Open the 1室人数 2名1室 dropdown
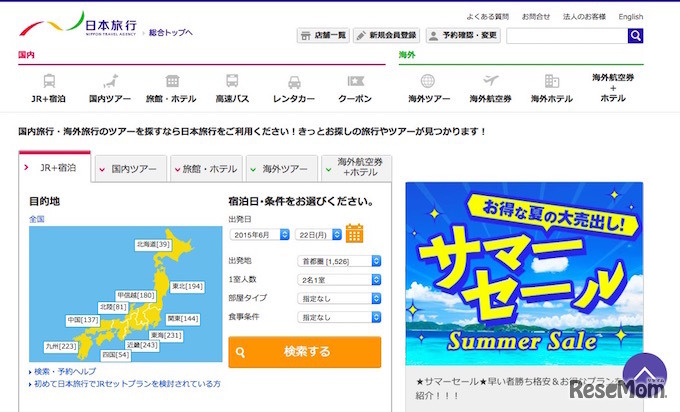Image resolution: width=680 pixels, height=412 pixels. 339,280
